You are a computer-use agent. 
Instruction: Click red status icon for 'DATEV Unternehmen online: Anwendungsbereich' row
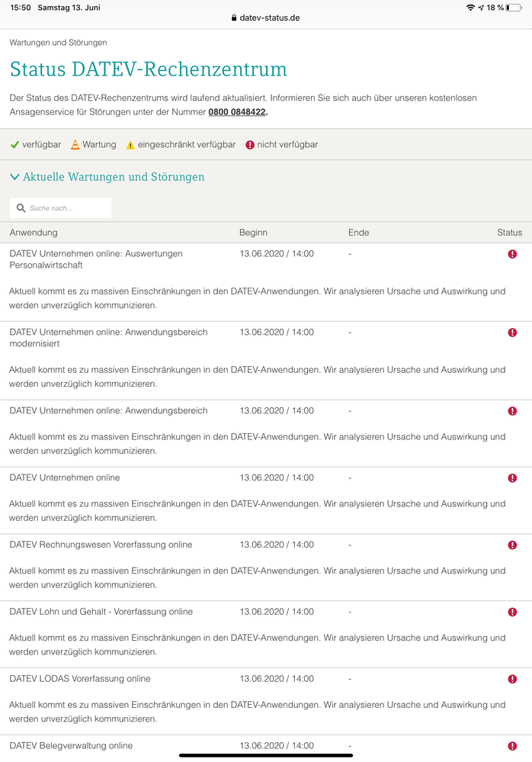[x=512, y=411]
